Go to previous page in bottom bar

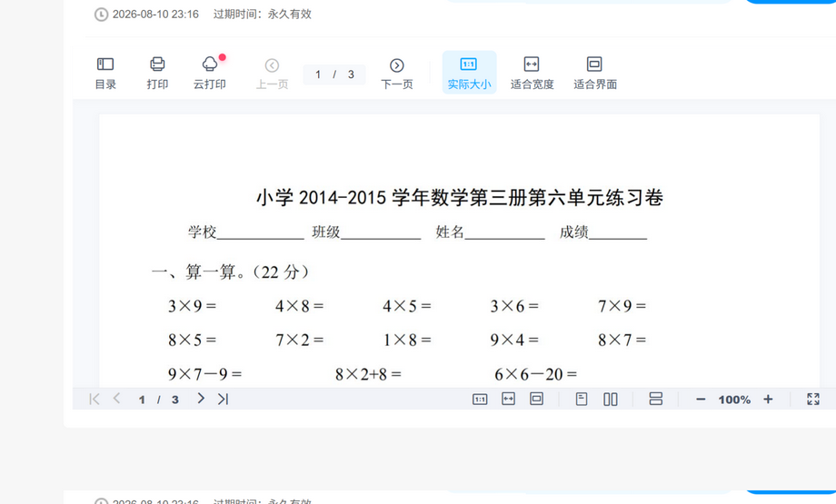116,399
